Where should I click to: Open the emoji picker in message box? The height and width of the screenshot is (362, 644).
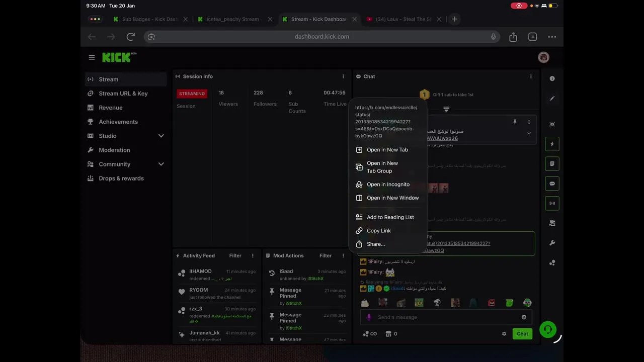click(524, 317)
